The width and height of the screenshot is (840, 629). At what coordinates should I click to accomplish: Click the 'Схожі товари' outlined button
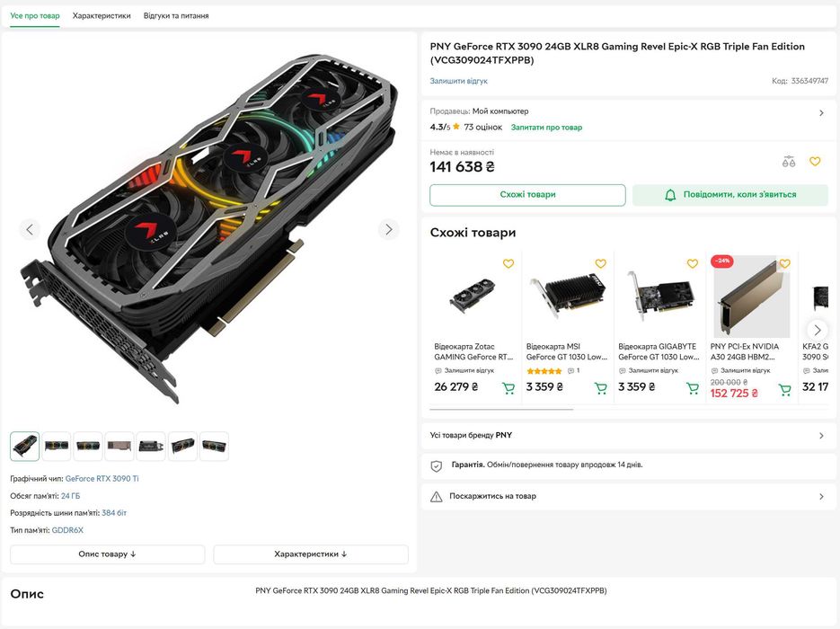click(x=527, y=195)
